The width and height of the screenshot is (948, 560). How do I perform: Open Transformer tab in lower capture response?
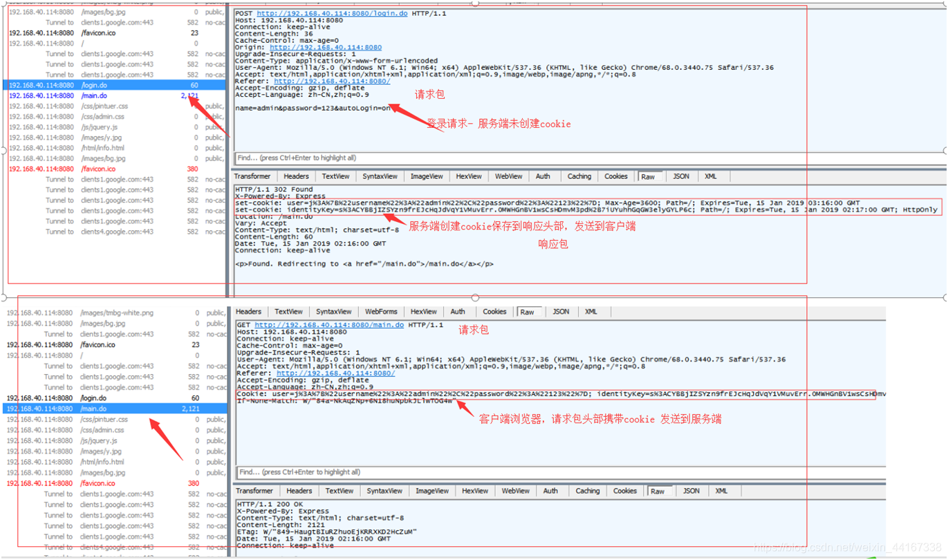click(x=255, y=491)
